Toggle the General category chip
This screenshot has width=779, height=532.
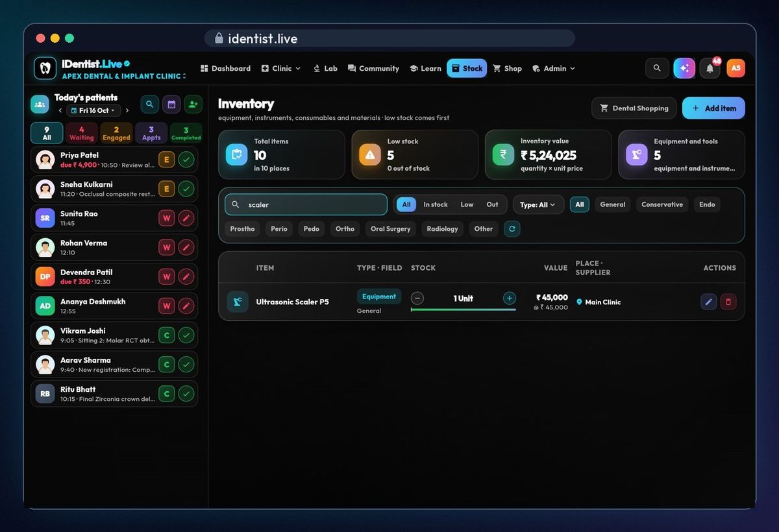click(613, 204)
